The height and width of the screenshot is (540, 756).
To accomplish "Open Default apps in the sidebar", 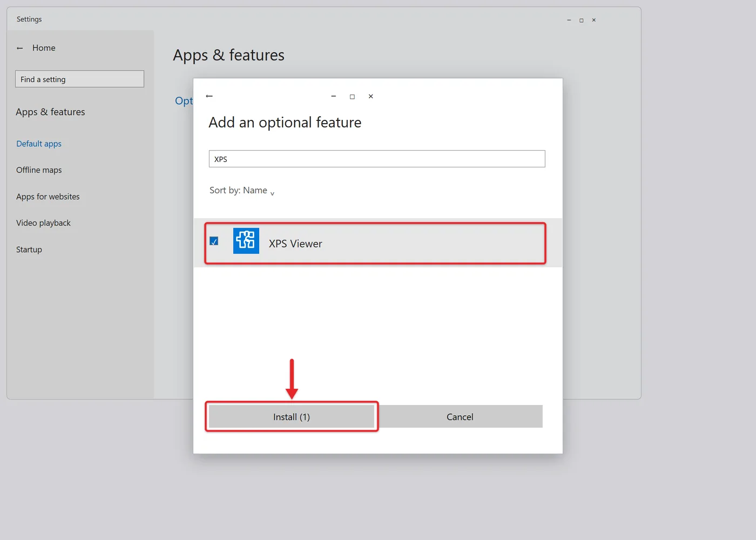I will [x=39, y=144].
